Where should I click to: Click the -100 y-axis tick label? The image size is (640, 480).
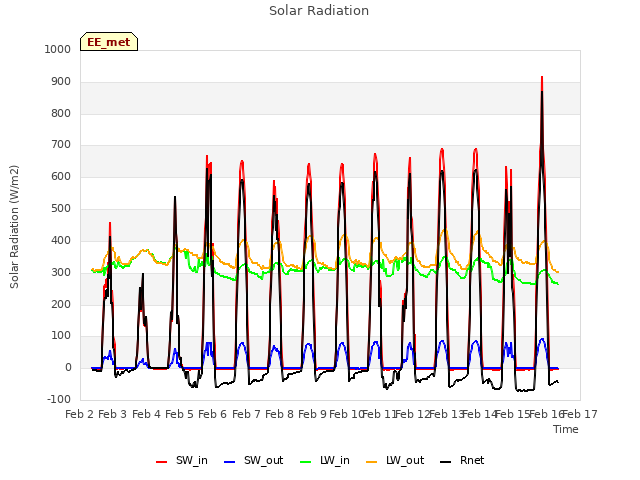click(x=59, y=400)
